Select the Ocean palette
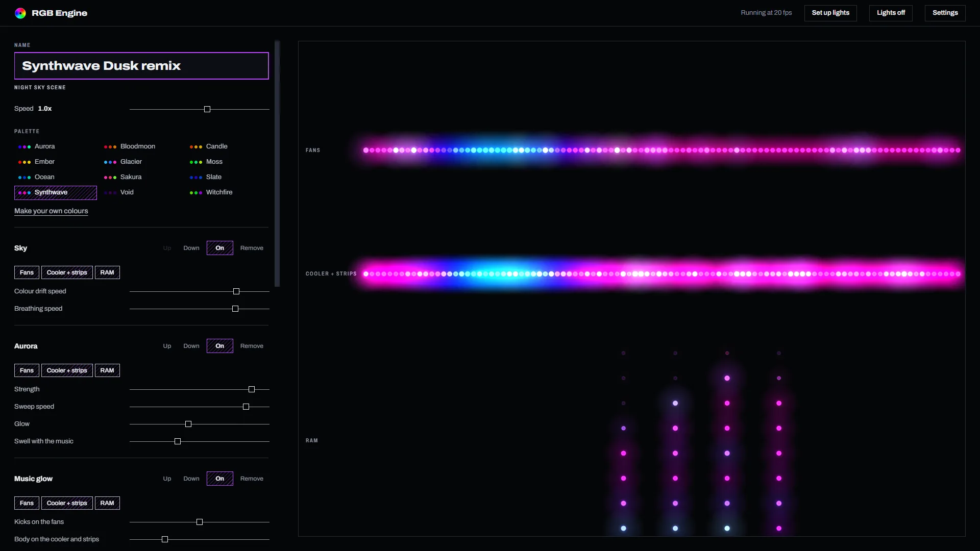 click(56, 177)
